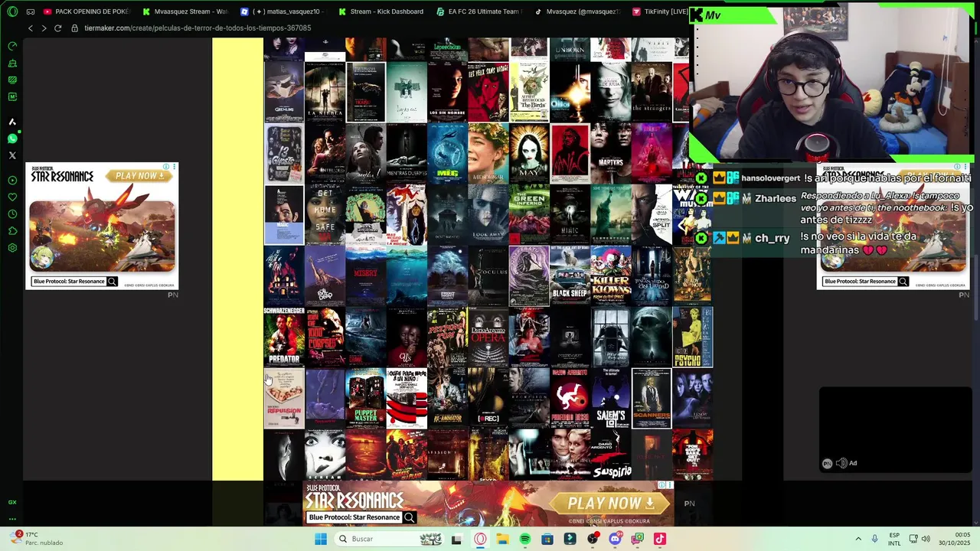Open Opera GX taskbar icon
The image size is (980, 551).
(480, 539)
